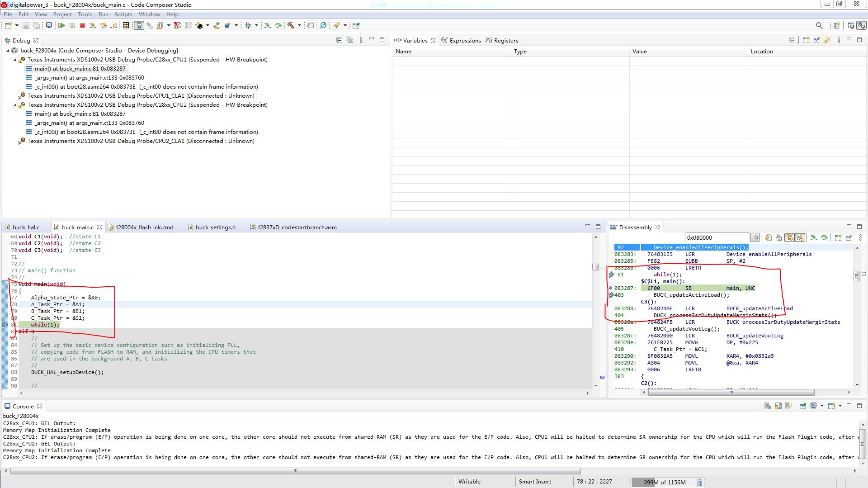The image size is (868, 488).
Task: Select _args_main() frame under C28xx_CPU1
Action: click(x=89, y=78)
